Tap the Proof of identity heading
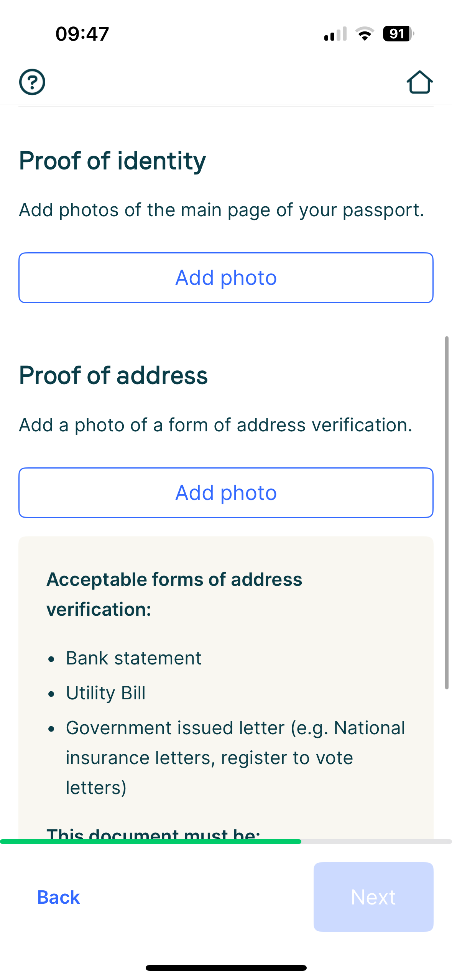Viewport: 452px width, 980px height. click(x=112, y=161)
